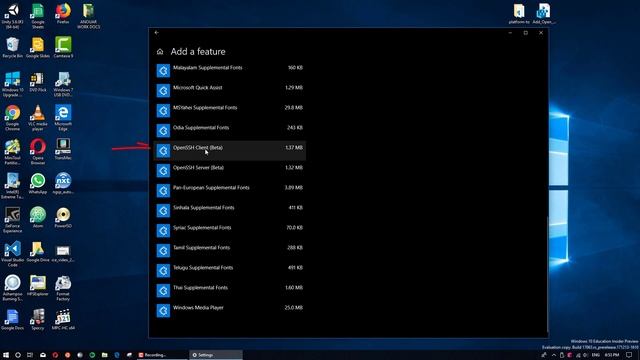The image size is (640, 360).
Task: Open Add_Open document on desktop
Action: pos(544,14)
